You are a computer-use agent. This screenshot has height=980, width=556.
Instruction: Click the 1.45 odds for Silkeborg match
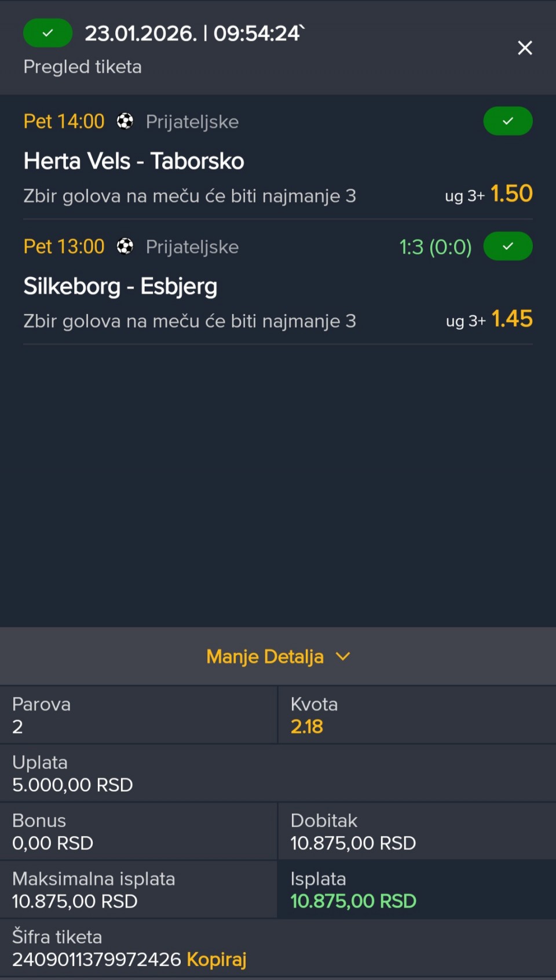pyautogui.click(x=512, y=319)
